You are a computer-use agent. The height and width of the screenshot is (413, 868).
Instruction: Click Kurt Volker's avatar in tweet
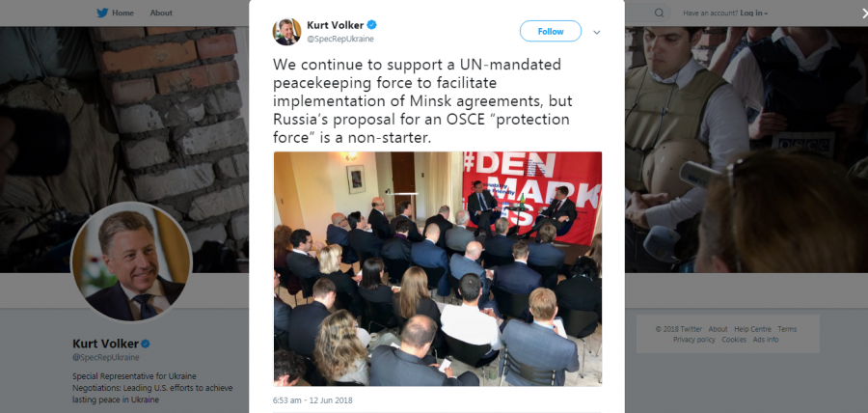point(286,32)
